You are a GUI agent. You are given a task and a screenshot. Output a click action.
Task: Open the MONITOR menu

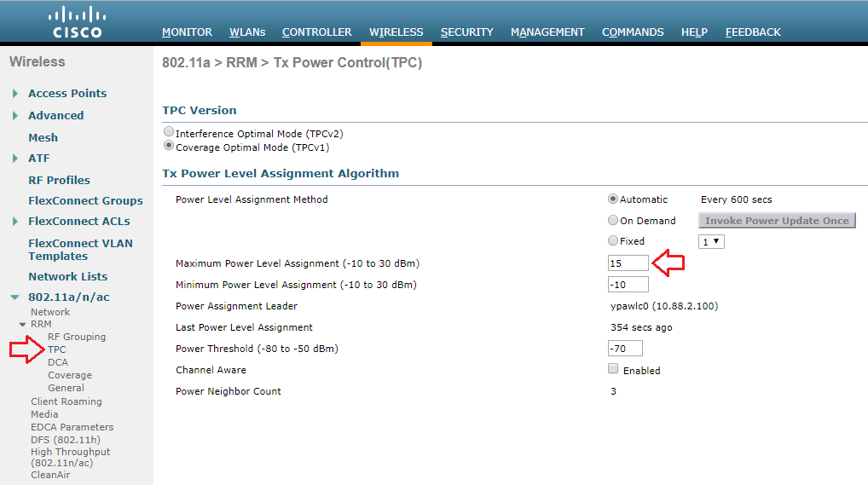(187, 32)
